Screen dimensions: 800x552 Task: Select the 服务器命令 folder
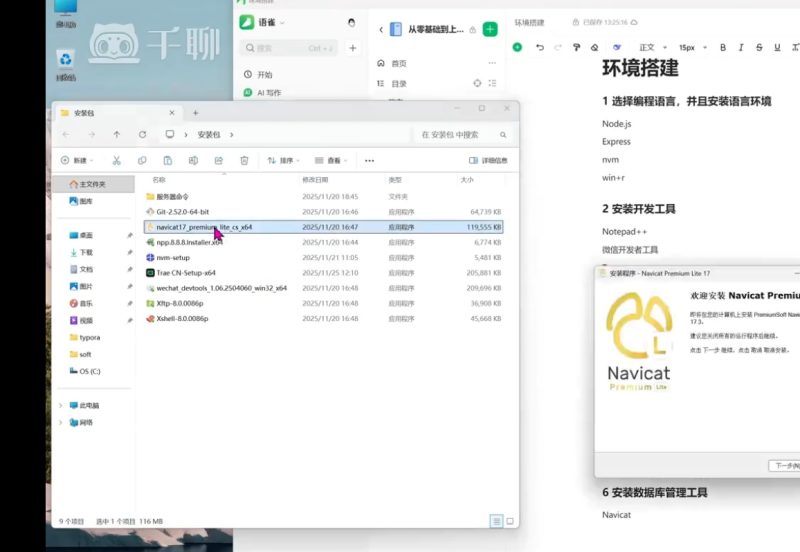coord(323,196)
